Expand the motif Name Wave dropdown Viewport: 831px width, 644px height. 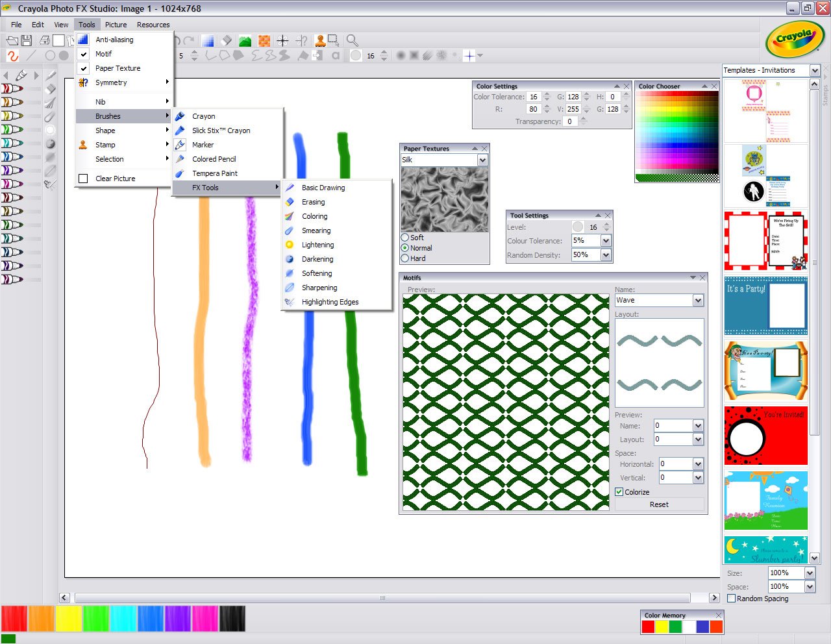[x=698, y=300]
